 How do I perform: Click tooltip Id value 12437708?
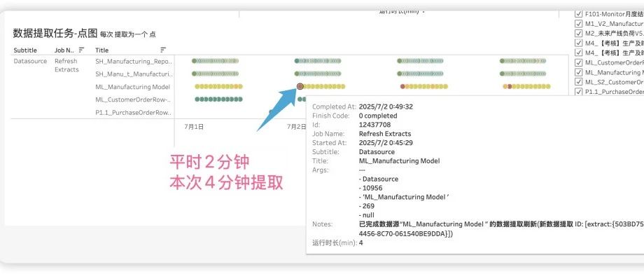(x=375, y=125)
